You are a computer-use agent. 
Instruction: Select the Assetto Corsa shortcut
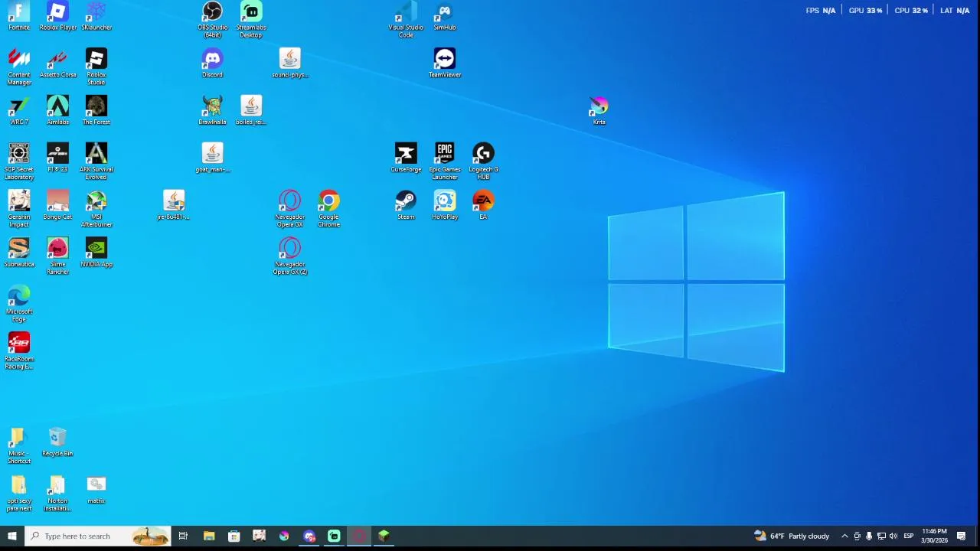click(57, 64)
